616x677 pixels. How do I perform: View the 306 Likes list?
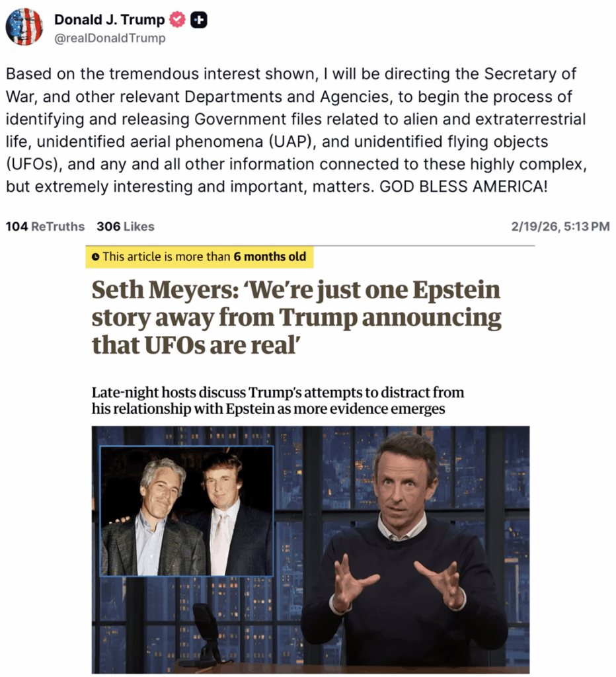125,227
